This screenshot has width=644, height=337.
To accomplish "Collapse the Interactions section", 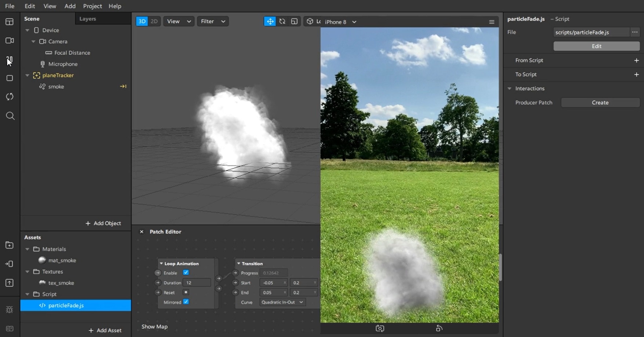I will (510, 88).
